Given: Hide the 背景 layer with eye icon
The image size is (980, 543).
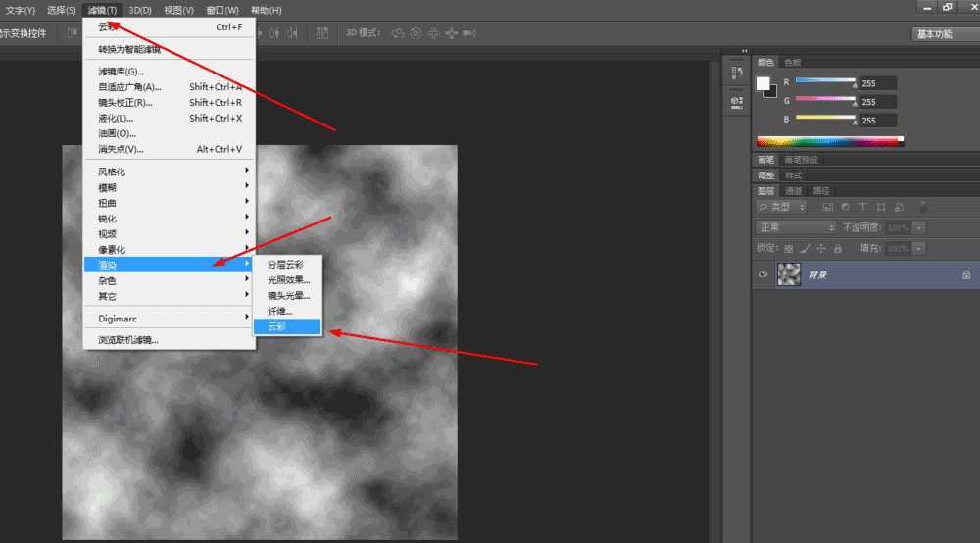Looking at the screenshot, I should [x=763, y=276].
